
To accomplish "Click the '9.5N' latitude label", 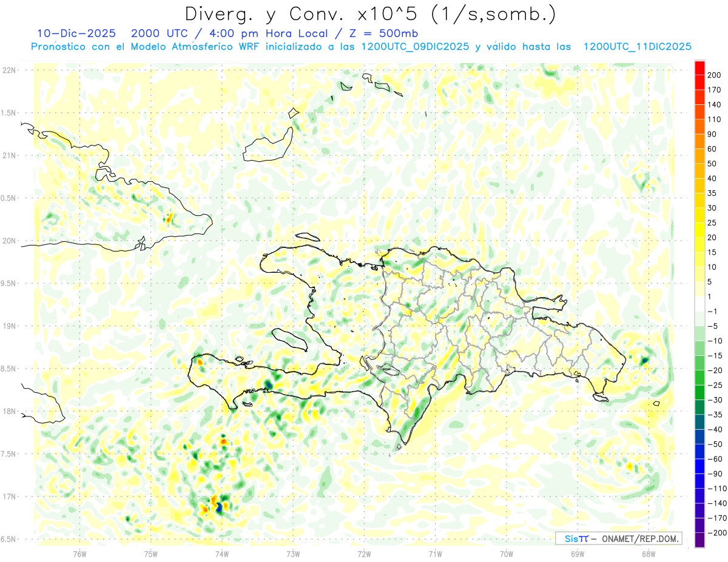I will click(9, 283).
